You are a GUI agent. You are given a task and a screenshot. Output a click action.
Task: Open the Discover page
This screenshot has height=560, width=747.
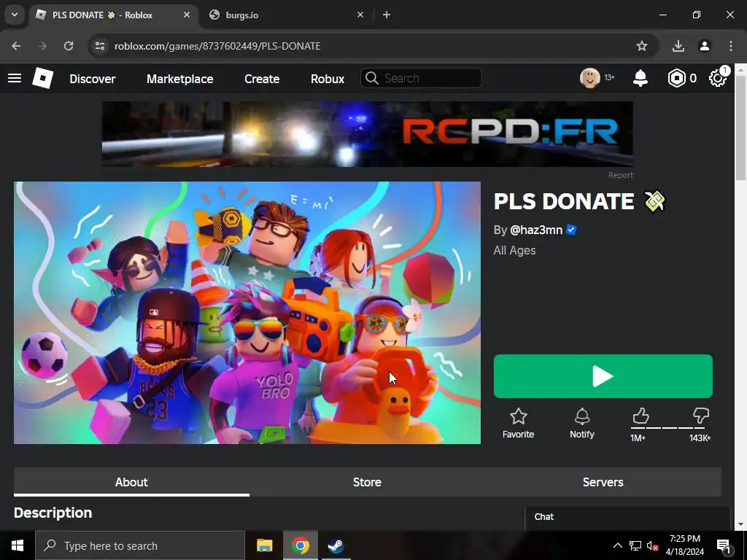(93, 79)
